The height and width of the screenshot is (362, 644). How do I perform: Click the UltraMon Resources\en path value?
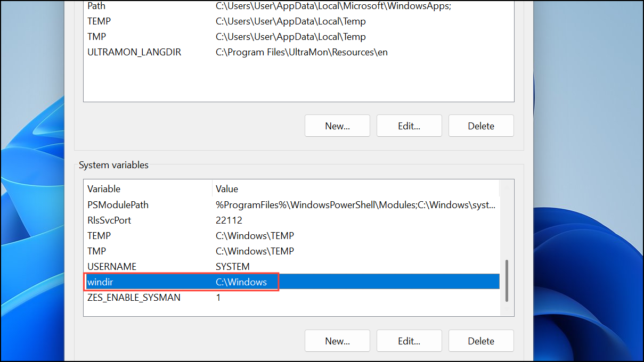[x=301, y=53]
